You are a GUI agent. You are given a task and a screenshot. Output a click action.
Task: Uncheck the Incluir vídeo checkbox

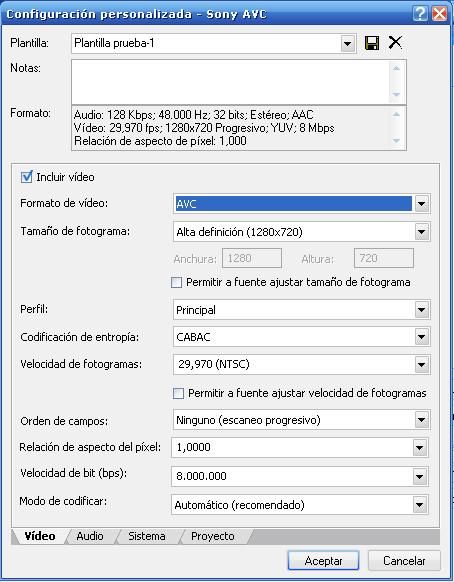[x=26, y=177]
